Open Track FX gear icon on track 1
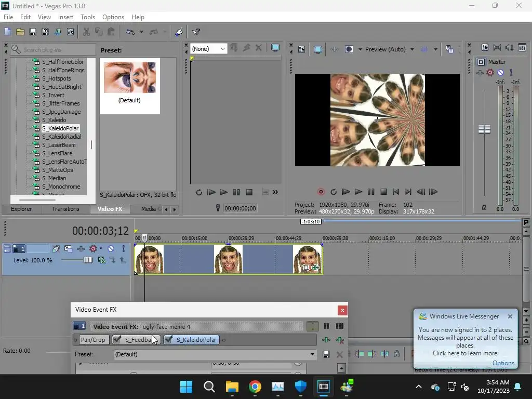The width and height of the screenshot is (532, 399). (x=93, y=249)
